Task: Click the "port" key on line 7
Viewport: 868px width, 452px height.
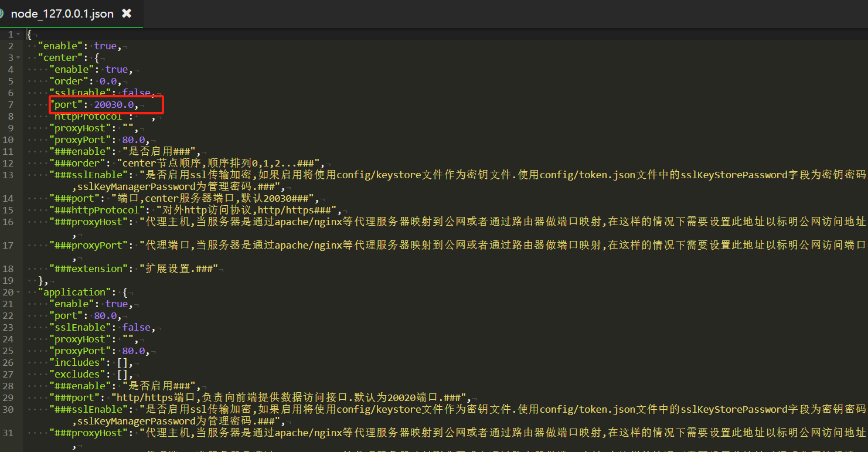Action: 66,104
